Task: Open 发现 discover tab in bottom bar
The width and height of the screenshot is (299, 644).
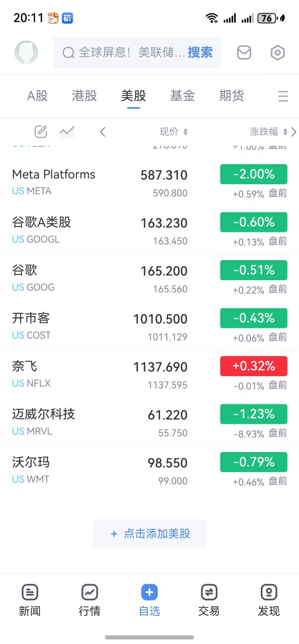Action: (269, 600)
